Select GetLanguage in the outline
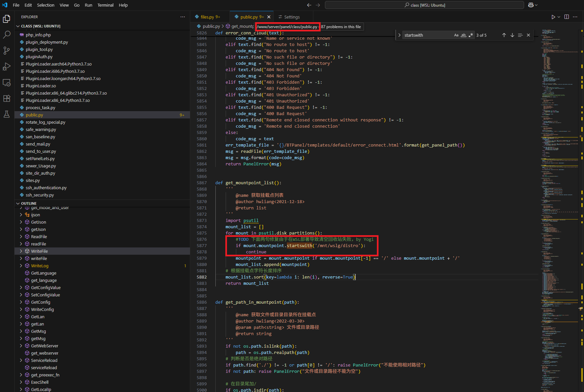Screen dimensions: 584x392 pos(102,273)
